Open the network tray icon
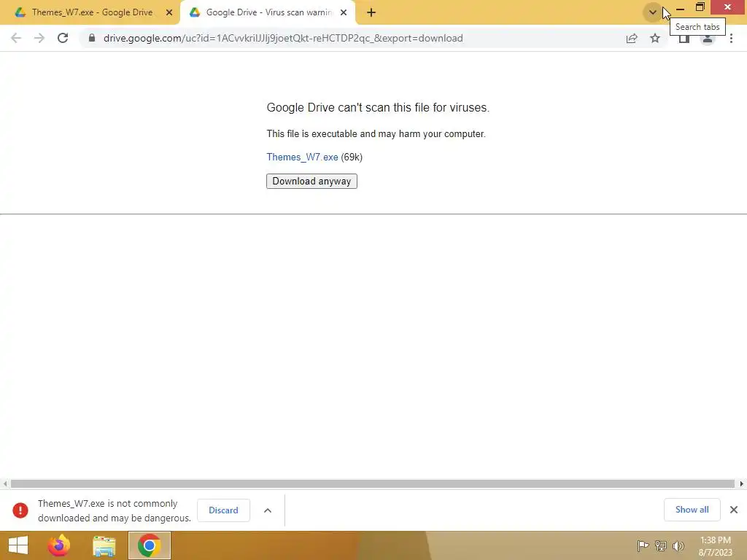Image resolution: width=747 pixels, height=560 pixels. coord(661,545)
